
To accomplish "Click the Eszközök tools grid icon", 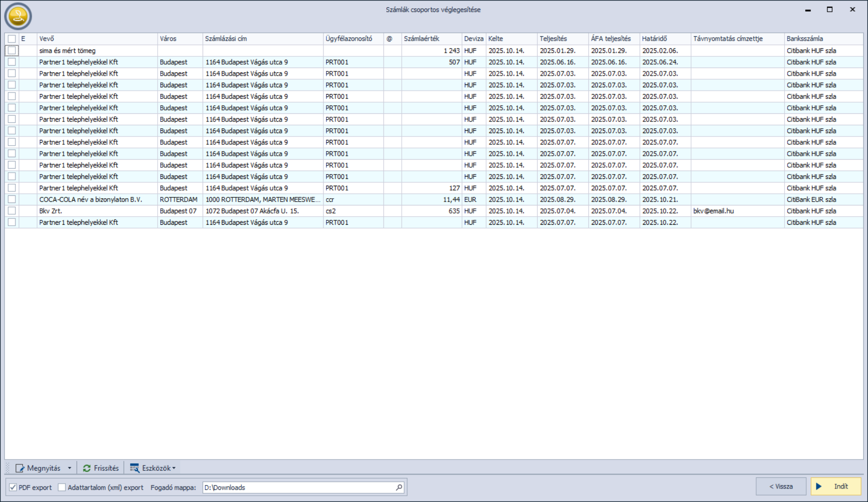I will [x=135, y=468].
